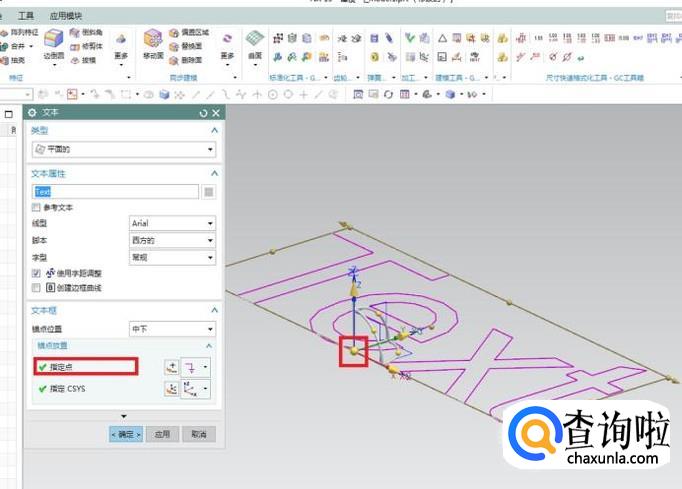Click the 阵列特征 (Pattern Feature) icon
The height and width of the screenshot is (489, 682).
(x=5, y=33)
